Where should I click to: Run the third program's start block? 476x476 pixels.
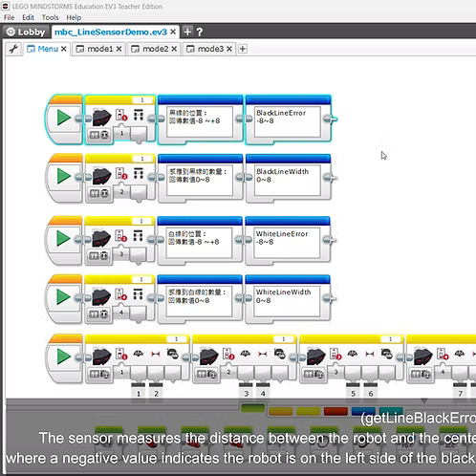pyautogui.click(x=64, y=239)
